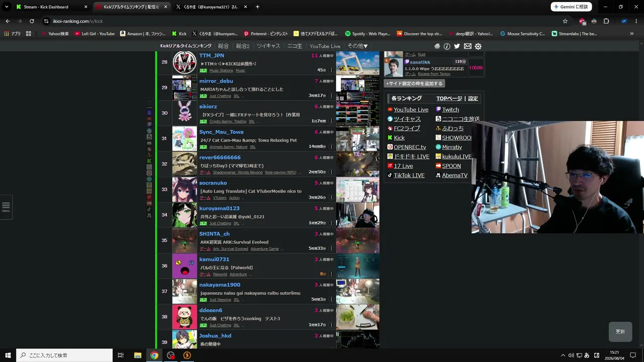Click the Windows taskbar search box
Image resolution: width=644 pixels, height=362 pixels.
(64, 355)
